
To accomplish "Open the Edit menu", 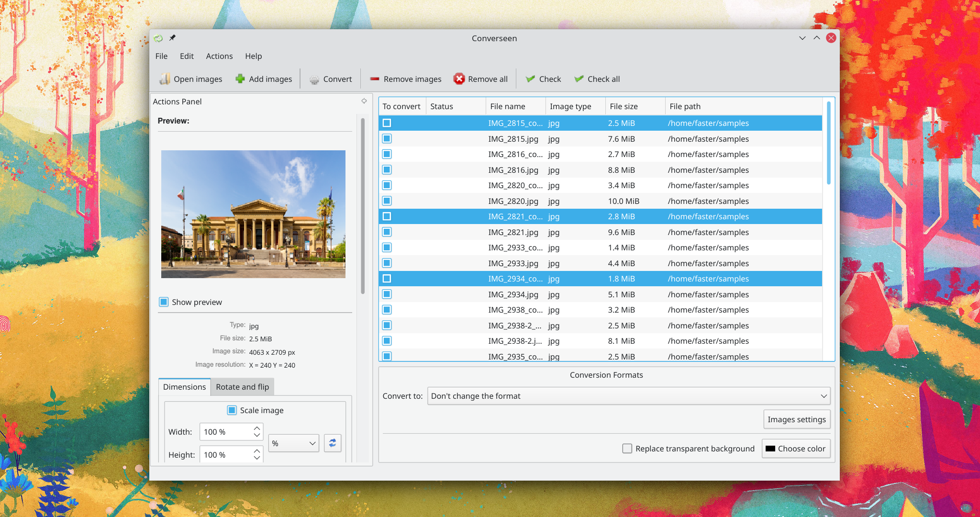I will 187,56.
